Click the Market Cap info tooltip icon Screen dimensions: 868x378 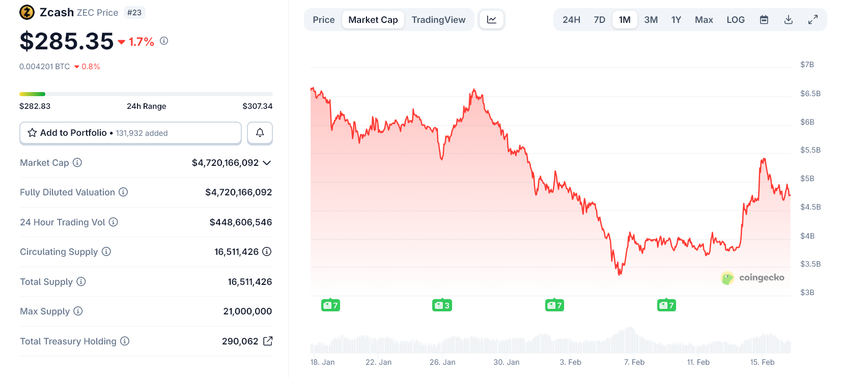(77, 162)
